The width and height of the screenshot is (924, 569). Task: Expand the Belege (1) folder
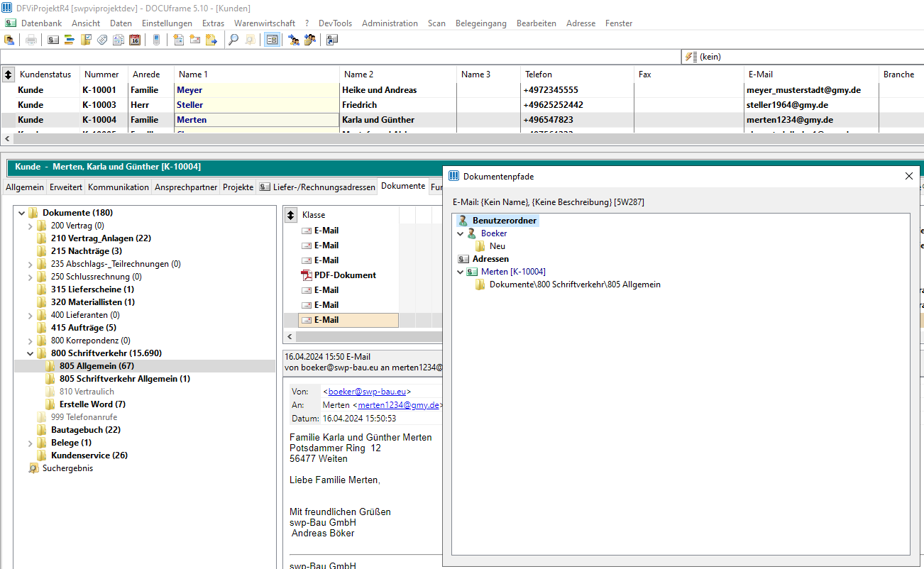[x=31, y=443]
